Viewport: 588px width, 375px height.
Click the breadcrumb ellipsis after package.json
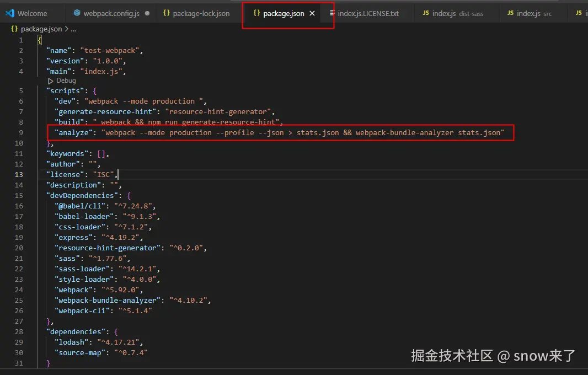click(73, 29)
